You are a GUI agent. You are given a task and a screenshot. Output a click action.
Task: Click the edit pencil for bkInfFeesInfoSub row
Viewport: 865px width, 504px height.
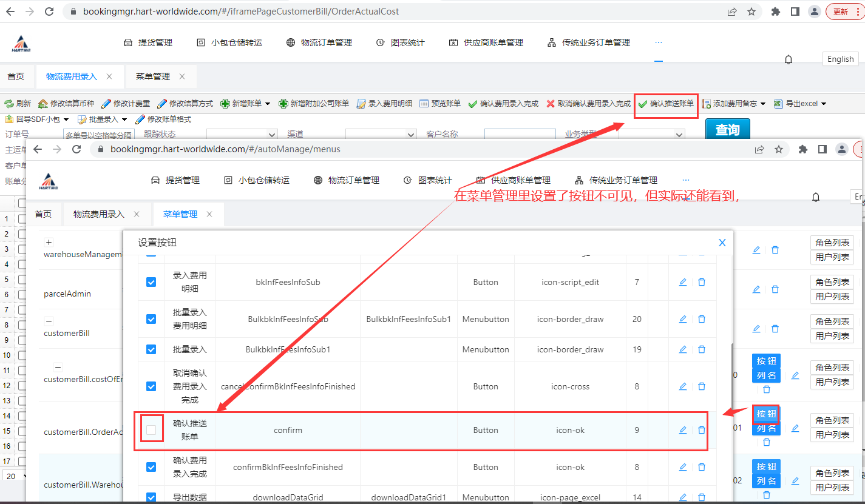pos(683,282)
